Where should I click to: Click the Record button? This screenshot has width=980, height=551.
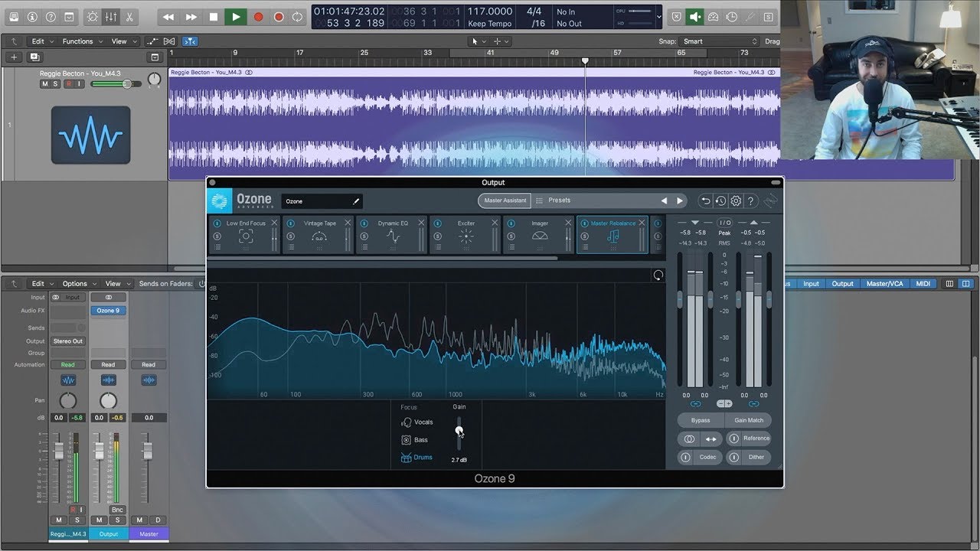click(259, 16)
